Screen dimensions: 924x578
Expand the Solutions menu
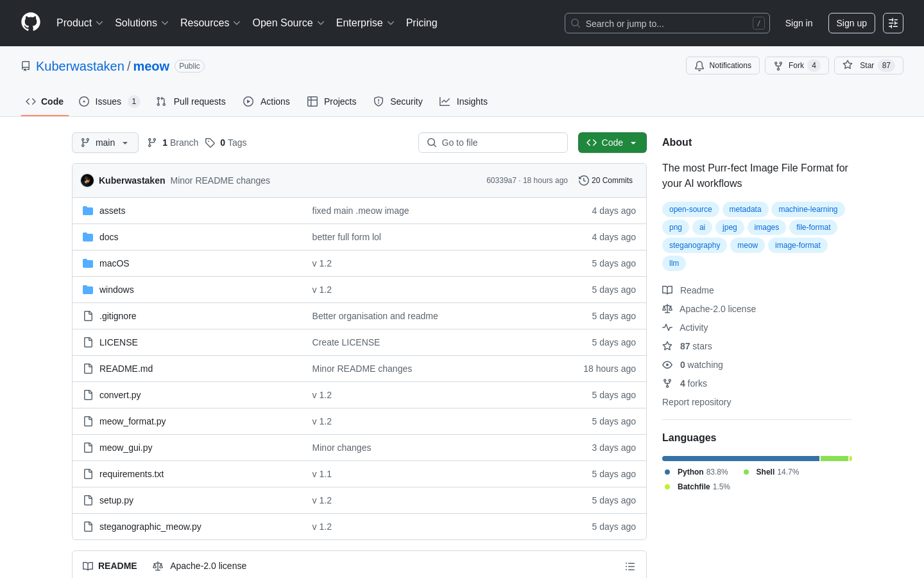[141, 23]
